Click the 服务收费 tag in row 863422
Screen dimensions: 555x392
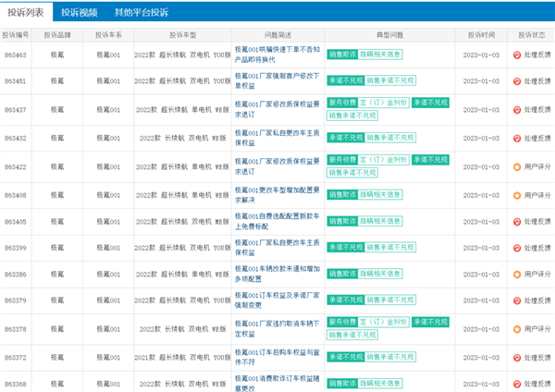tap(342, 160)
